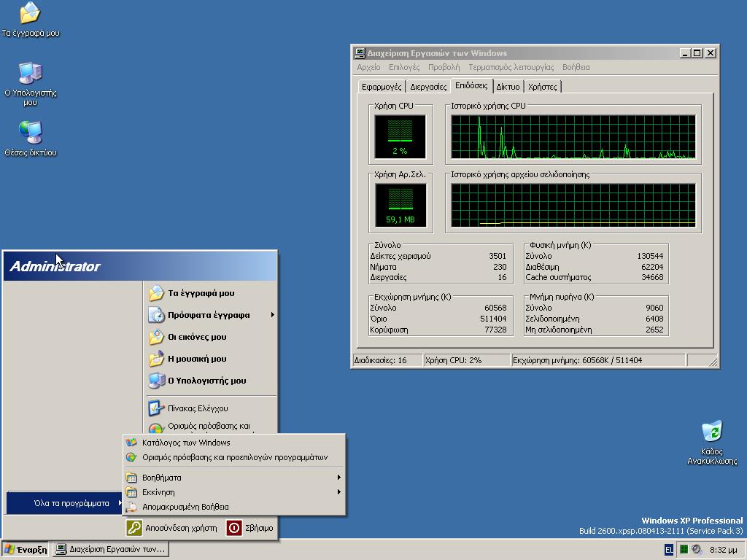Click the EL language indicator in tray
Screen dimensions: 747x560
pos(669,550)
